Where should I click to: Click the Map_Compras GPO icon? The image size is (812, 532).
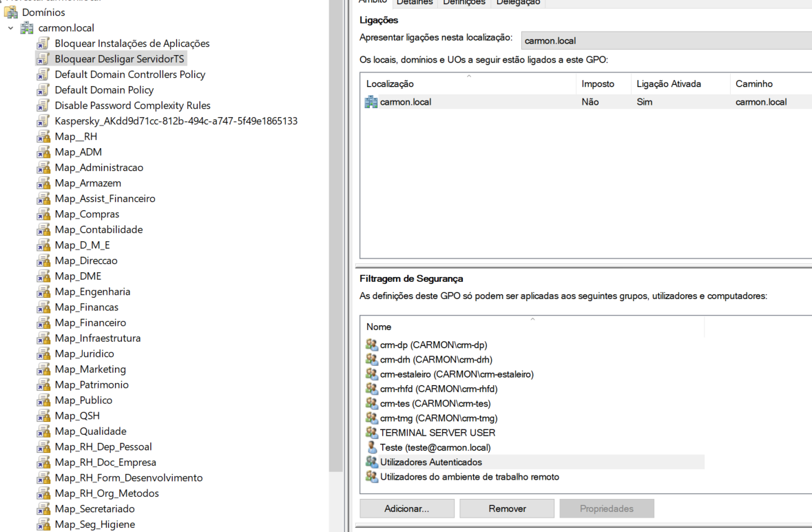click(x=43, y=214)
